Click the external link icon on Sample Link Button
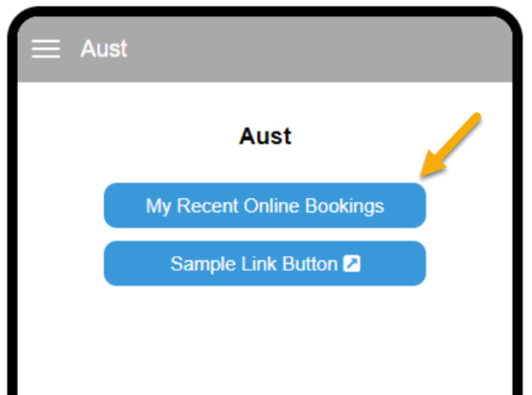Viewport: 532px width, 395px height. [x=352, y=263]
